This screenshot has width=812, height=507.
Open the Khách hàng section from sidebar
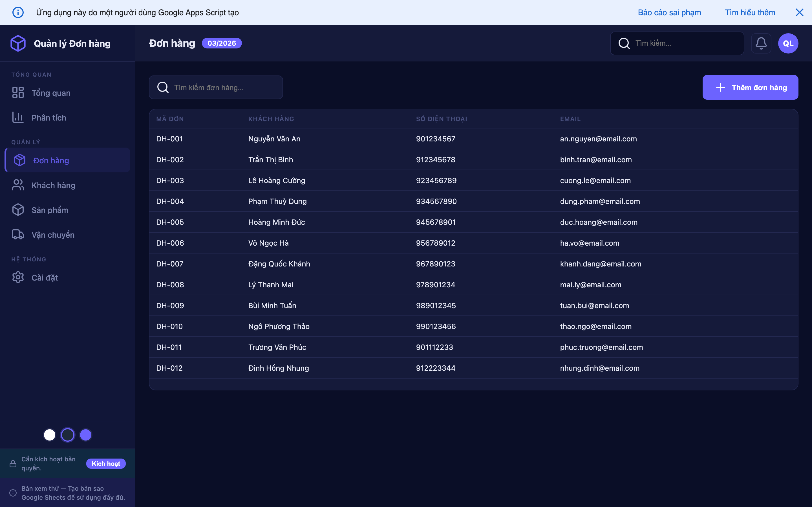(54, 185)
